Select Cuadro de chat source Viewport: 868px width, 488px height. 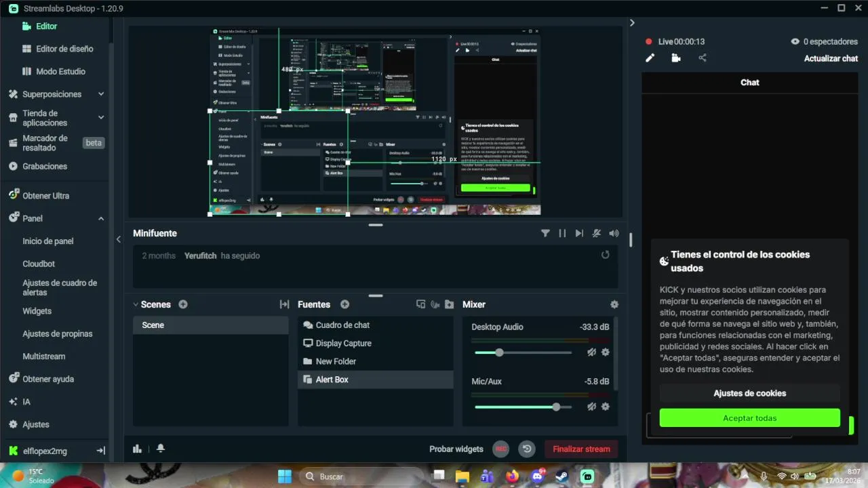(x=376, y=325)
